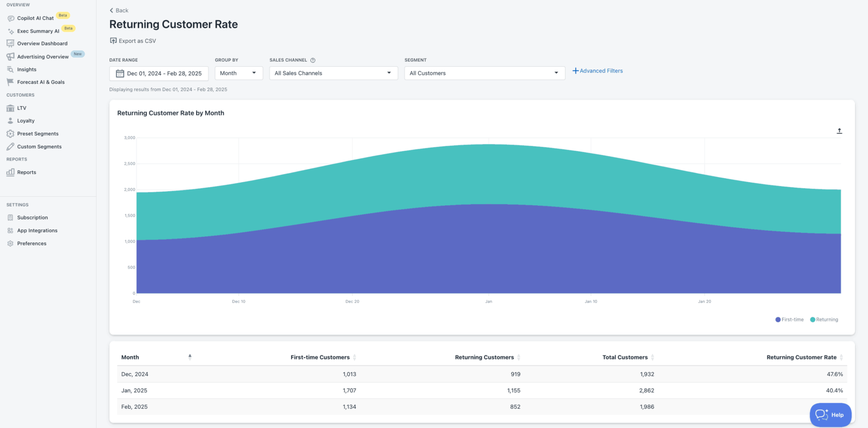Open the Copilot AI Chat icon
This screenshot has width=868, height=428.
click(x=10, y=18)
